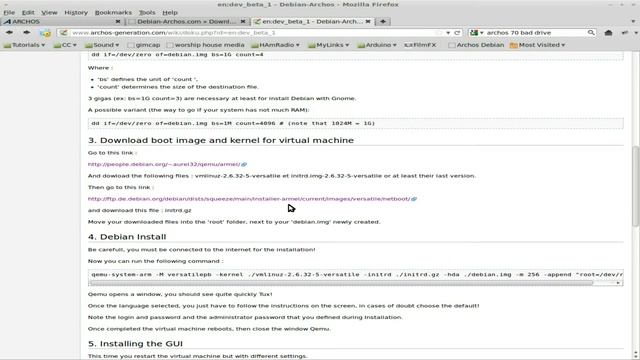Screen dimensions: 640x360
Task: Click the vertical page scrollbar thumb
Action: coord(636,187)
